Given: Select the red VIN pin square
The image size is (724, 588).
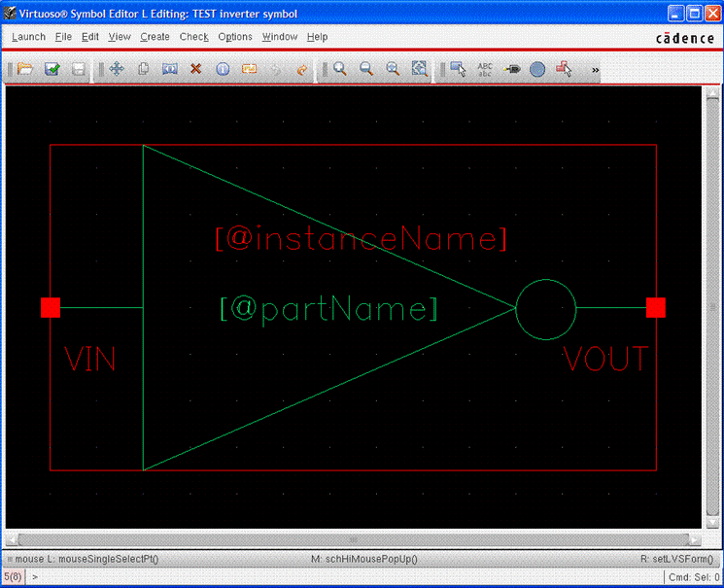Looking at the screenshot, I should [51, 308].
